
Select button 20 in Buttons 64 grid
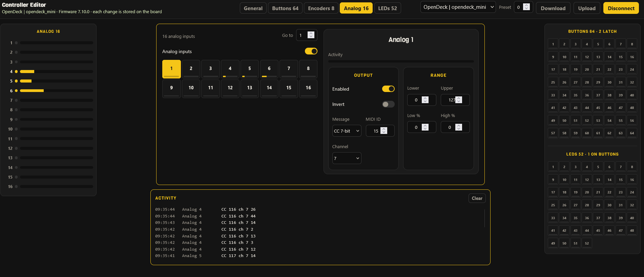[x=587, y=69]
